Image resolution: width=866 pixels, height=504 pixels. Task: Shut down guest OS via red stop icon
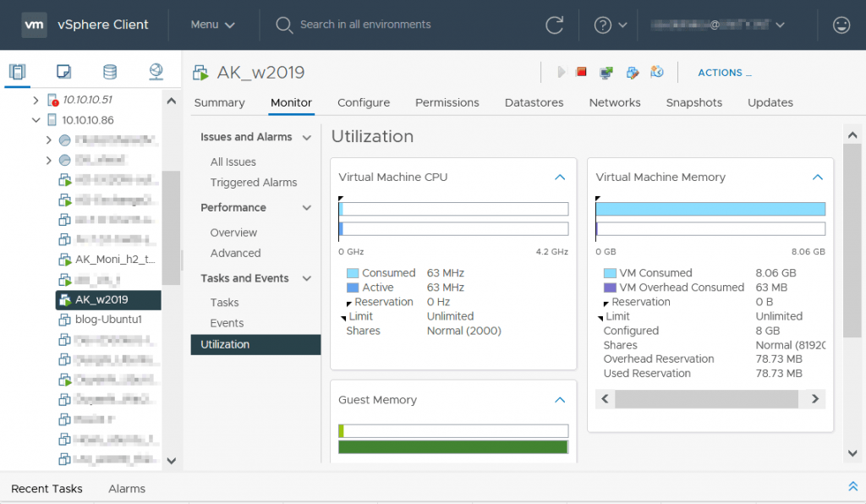[x=581, y=73]
